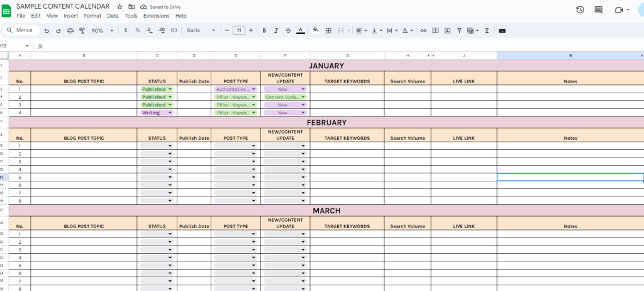Open the functions sigma menu

[x=487, y=30]
